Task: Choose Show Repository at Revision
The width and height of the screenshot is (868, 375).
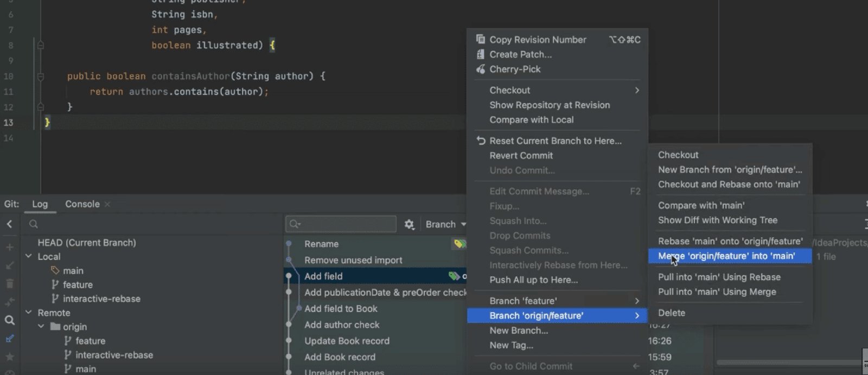Action: click(557, 105)
